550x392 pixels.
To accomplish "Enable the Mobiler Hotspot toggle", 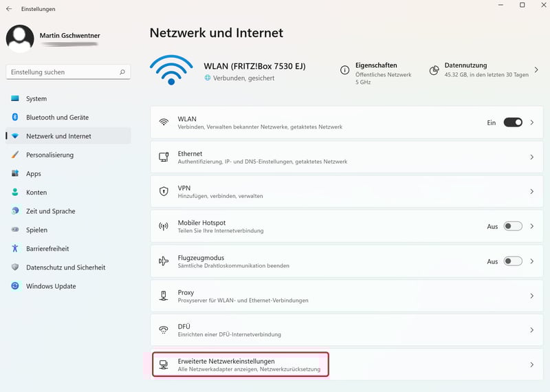I will pos(513,226).
